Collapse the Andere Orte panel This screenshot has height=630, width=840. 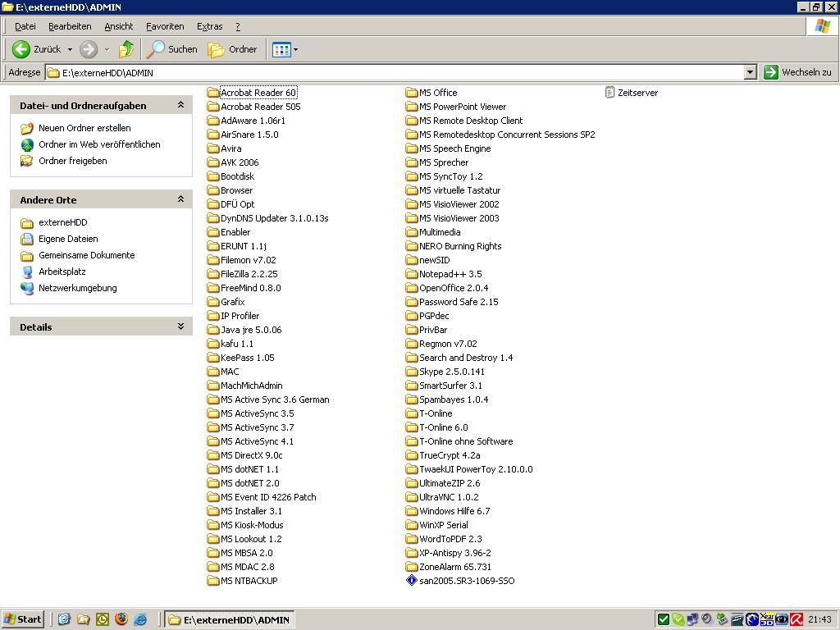click(x=181, y=199)
